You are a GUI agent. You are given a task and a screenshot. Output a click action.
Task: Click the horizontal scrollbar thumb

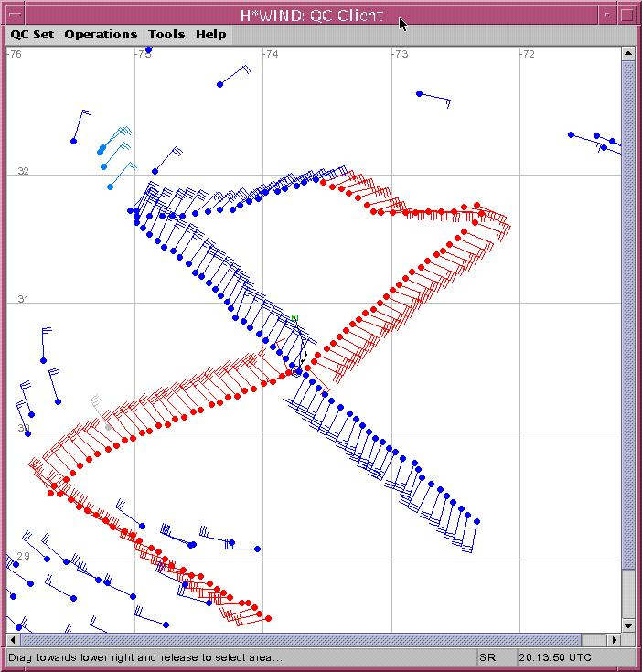tap(302, 640)
